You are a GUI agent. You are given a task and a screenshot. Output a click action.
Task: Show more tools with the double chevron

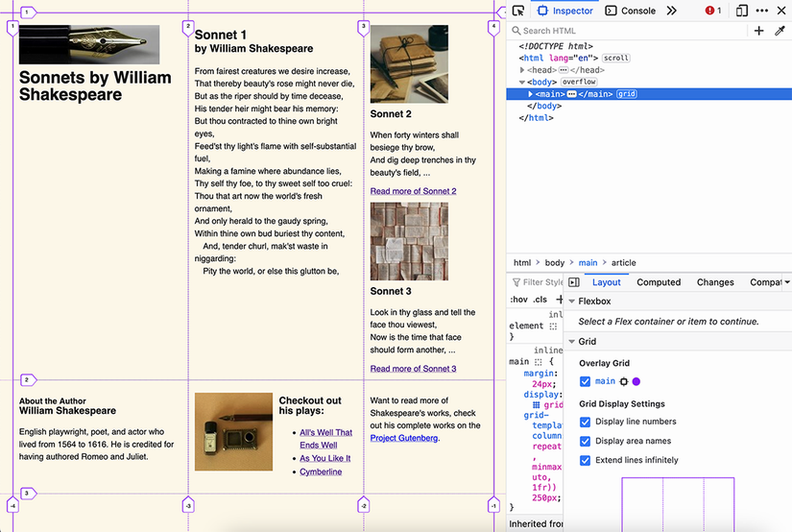click(671, 11)
